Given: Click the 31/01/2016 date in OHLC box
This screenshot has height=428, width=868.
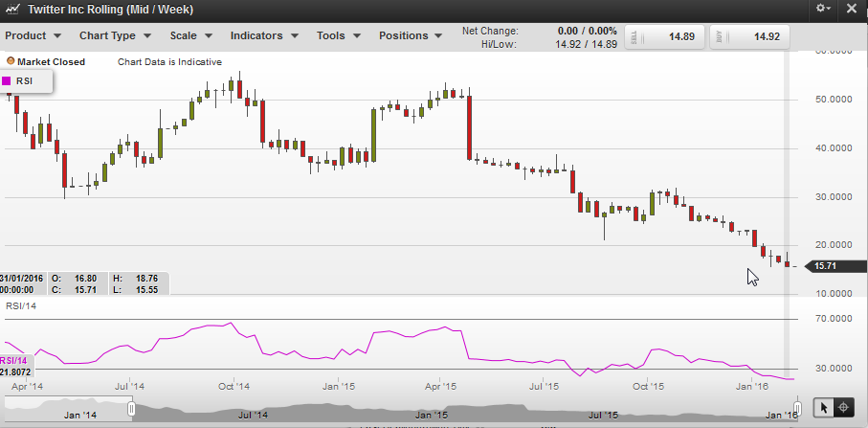Looking at the screenshot, I should [x=22, y=279].
